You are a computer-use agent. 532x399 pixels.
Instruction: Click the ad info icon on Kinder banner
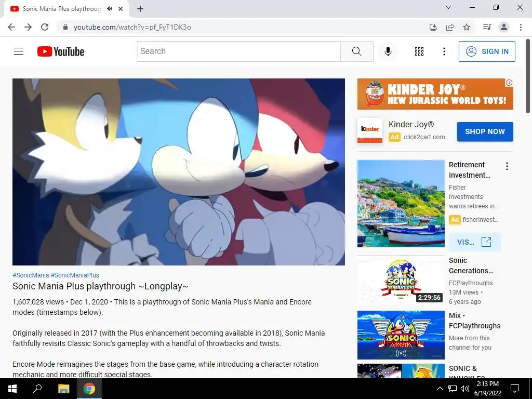(509, 83)
